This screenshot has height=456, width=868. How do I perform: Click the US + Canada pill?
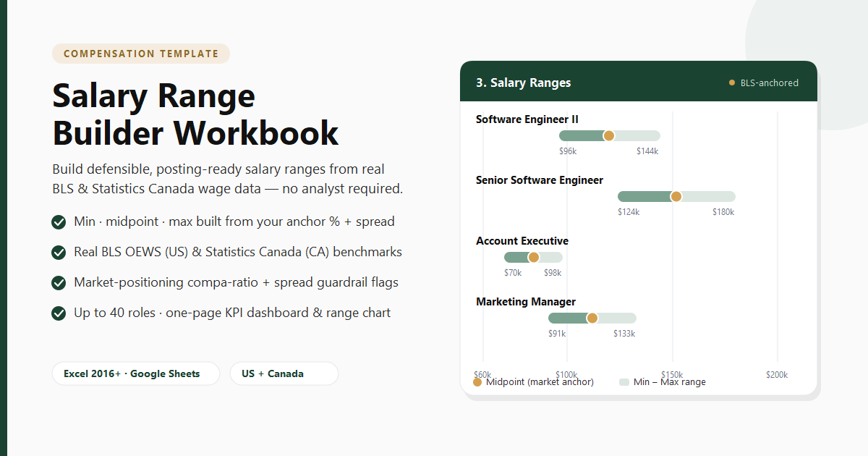click(x=284, y=373)
